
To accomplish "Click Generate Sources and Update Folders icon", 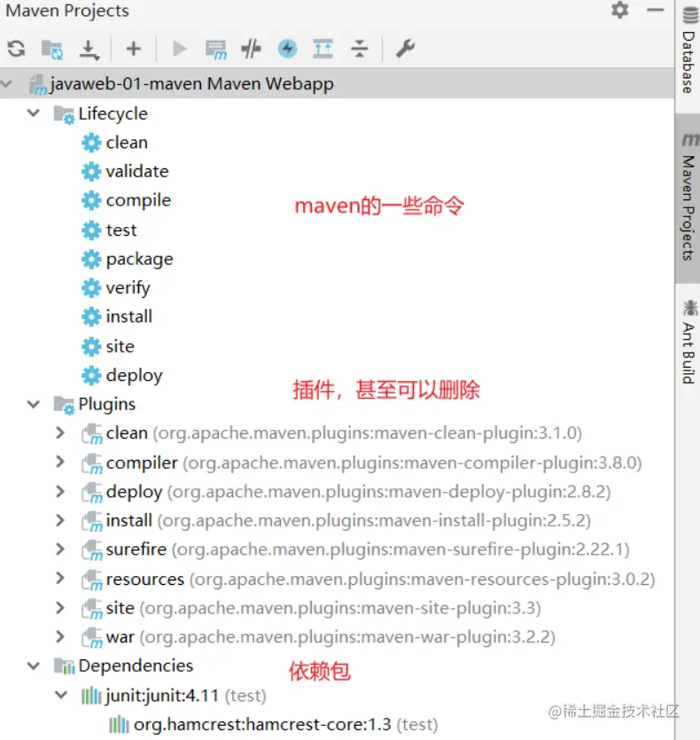I will pyautogui.click(x=52, y=49).
